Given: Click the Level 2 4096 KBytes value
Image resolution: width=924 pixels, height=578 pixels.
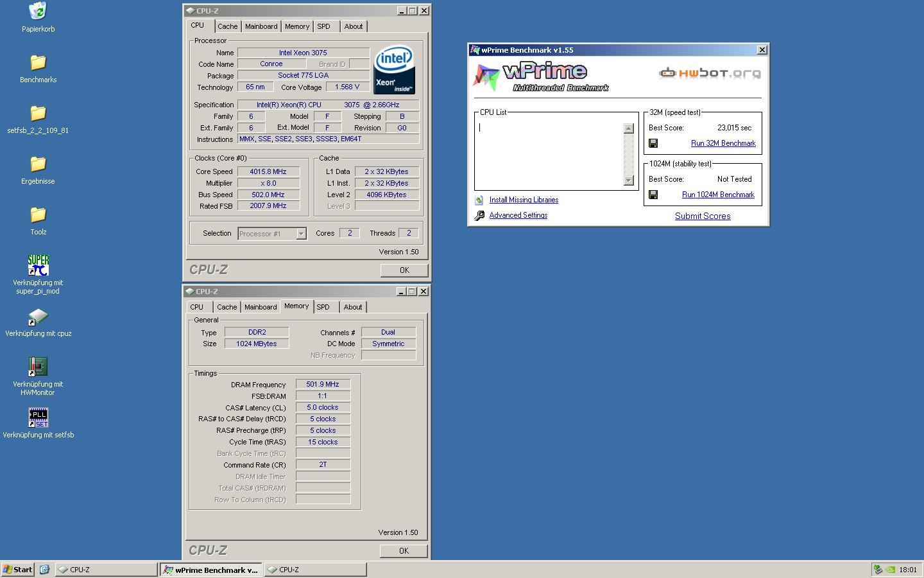Looking at the screenshot, I should click(387, 195).
